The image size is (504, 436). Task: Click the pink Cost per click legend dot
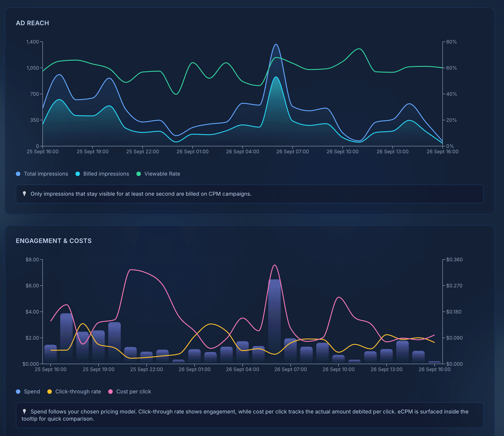(110, 391)
